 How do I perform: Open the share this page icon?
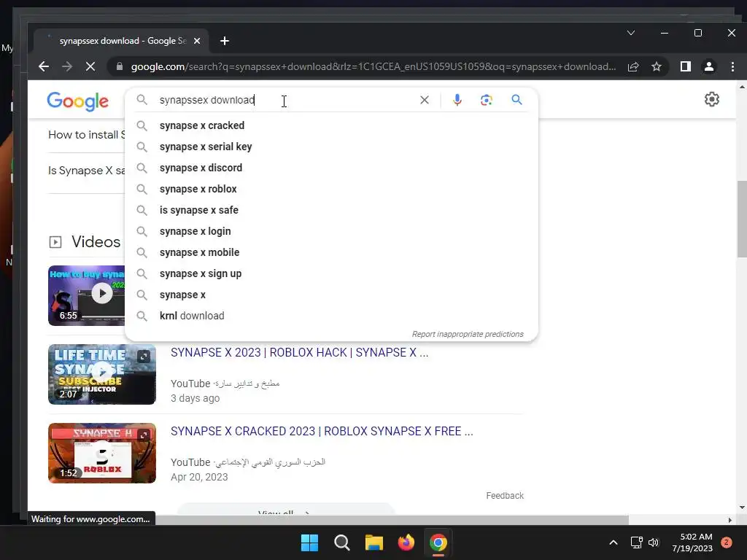(x=633, y=66)
